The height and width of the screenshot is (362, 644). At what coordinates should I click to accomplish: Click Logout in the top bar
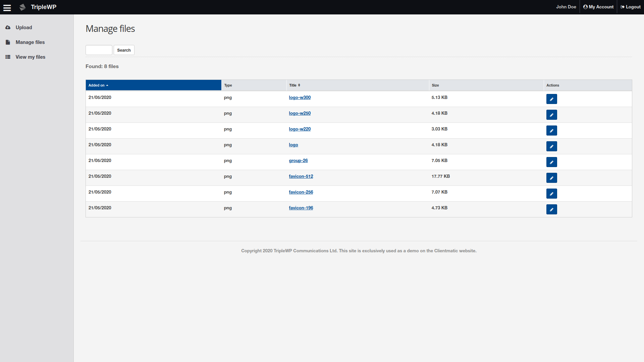(x=631, y=7)
